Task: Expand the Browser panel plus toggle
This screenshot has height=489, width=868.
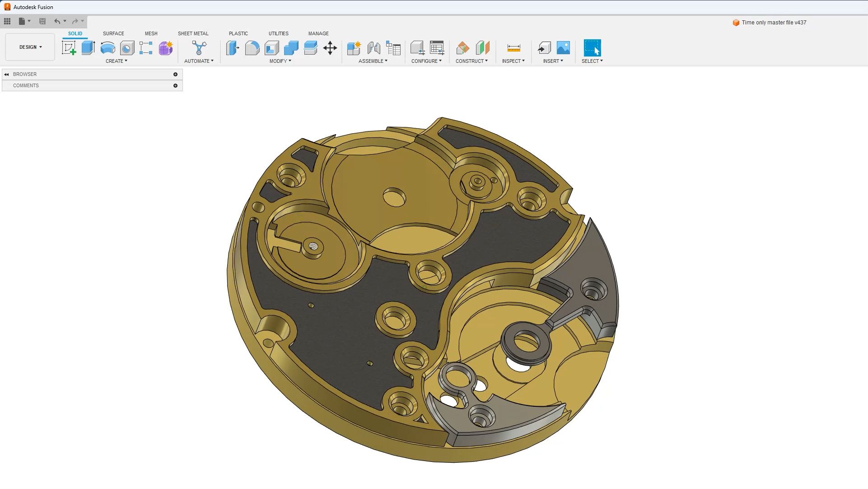Action: (175, 74)
